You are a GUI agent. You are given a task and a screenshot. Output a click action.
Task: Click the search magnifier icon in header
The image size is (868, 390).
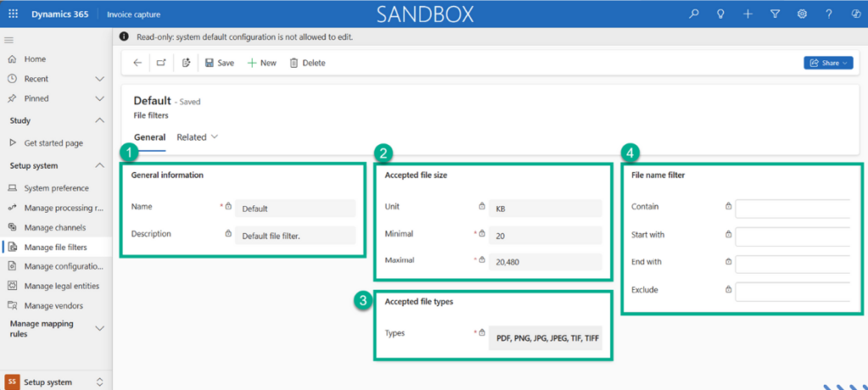[693, 14]
